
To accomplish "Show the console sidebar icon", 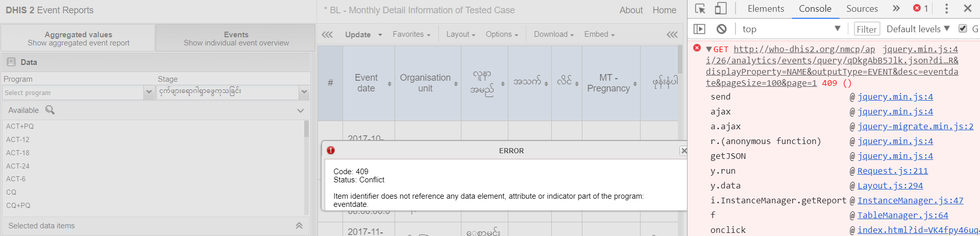I will tap(699, 29).
